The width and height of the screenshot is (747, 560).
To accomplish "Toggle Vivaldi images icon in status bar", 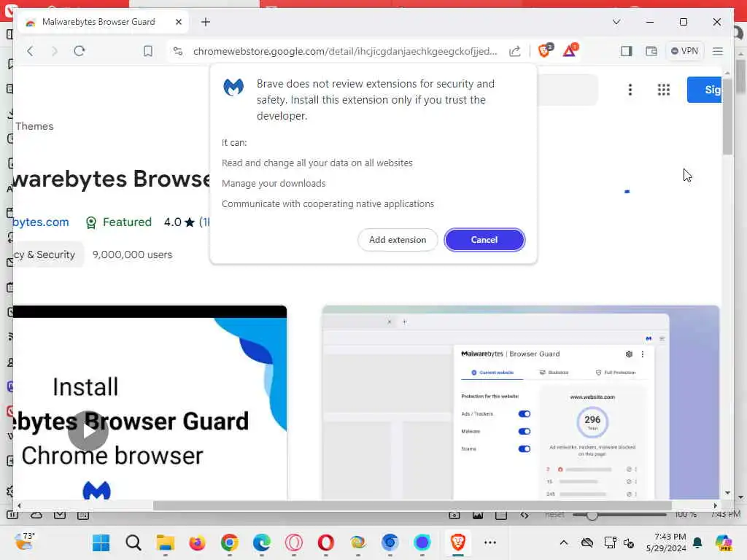I will coord(478,516).
